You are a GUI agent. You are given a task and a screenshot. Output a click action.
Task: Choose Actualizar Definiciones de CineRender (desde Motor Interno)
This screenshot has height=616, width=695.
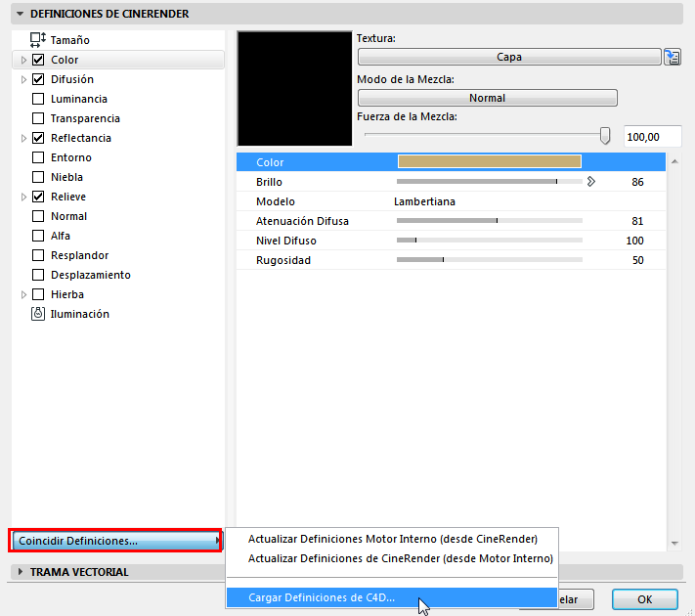400,558
